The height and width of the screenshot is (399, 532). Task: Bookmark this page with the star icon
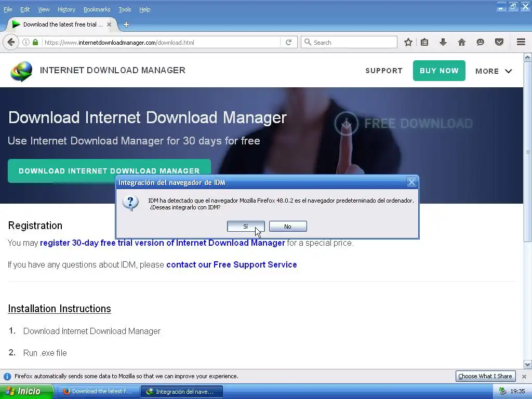click(408, 43)
